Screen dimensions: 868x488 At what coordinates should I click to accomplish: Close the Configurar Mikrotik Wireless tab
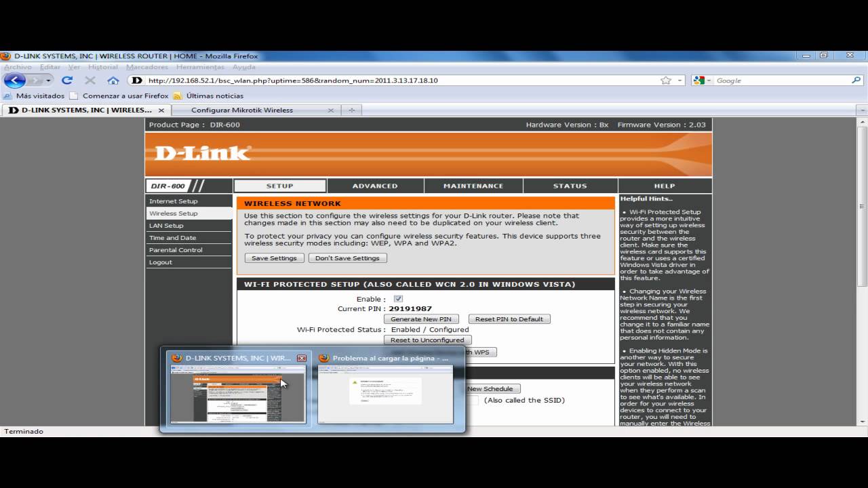coord(331,110)
